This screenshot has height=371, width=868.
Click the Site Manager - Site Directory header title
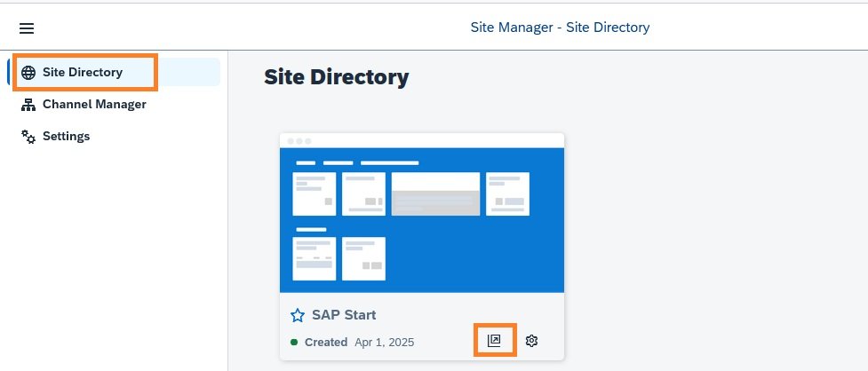[560, 28]
